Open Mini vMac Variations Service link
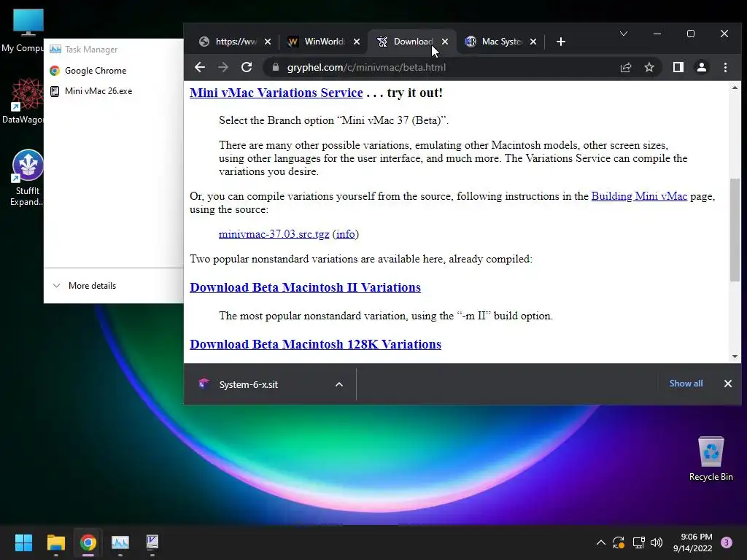 pos(276,93)
